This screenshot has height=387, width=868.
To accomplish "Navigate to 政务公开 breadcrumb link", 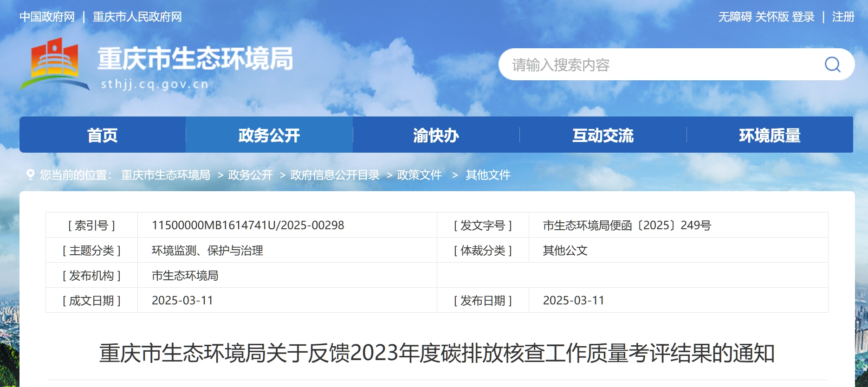I will click(x=250, y=175).
